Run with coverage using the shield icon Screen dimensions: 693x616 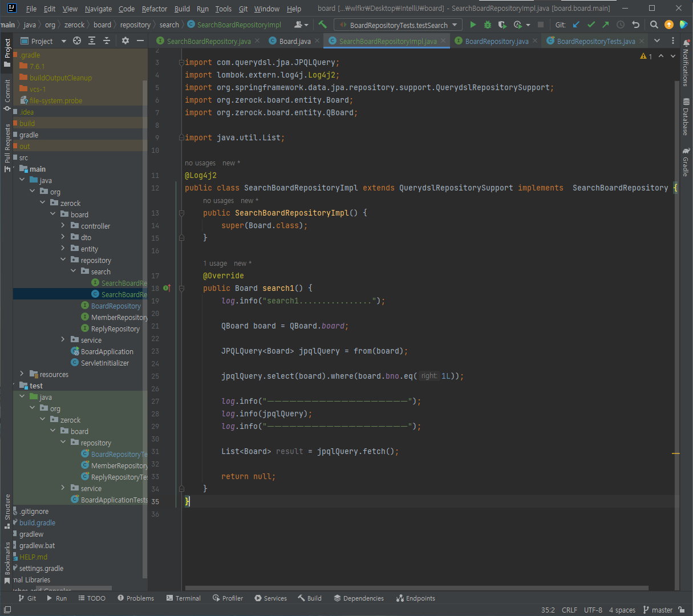click(x=502, y=25)
